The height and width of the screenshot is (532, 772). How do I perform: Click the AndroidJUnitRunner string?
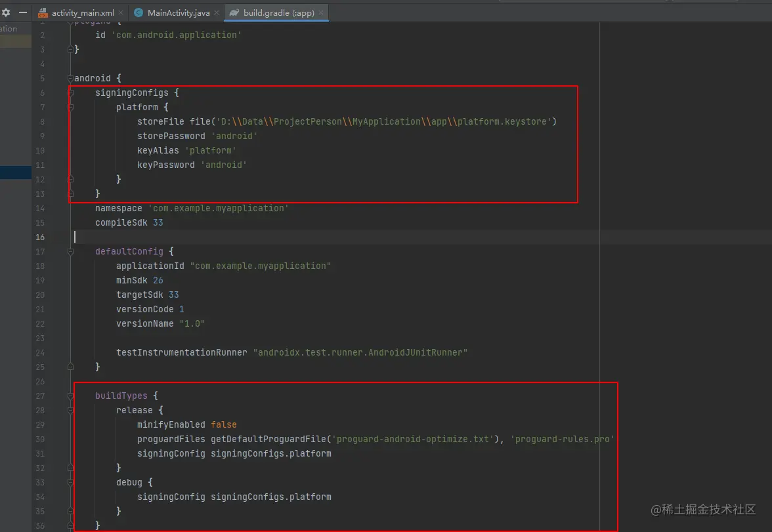coord(360,352)
